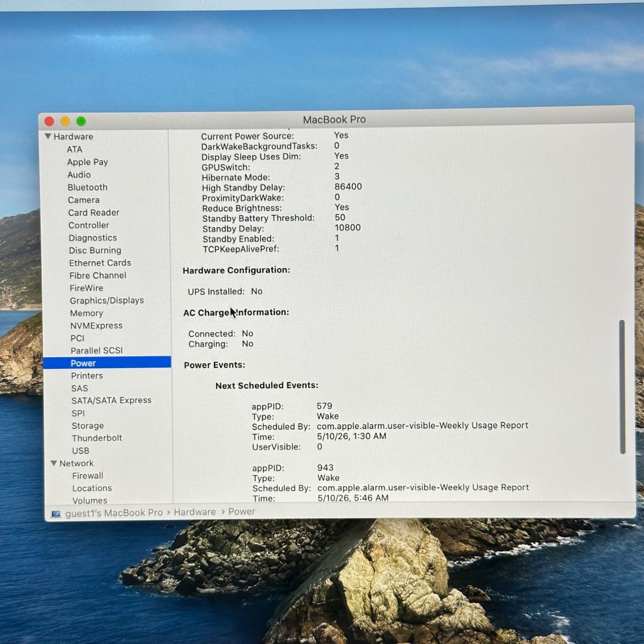Select Fibre Channel in the sidebar

pyautogui.click(x=98, y=275)
